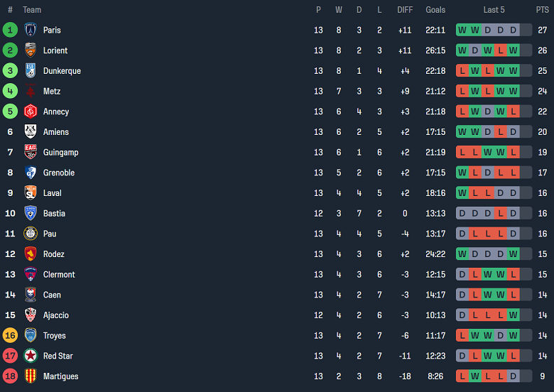Click the Bastia club crest
Viewport: 554px width, 392px height.
[x=31, y=213]
